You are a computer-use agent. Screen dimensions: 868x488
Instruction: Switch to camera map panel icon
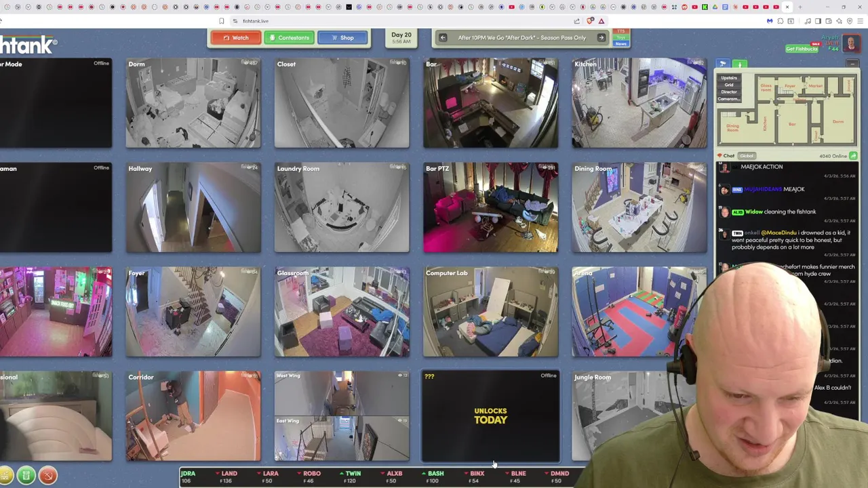tap(723, 64)
